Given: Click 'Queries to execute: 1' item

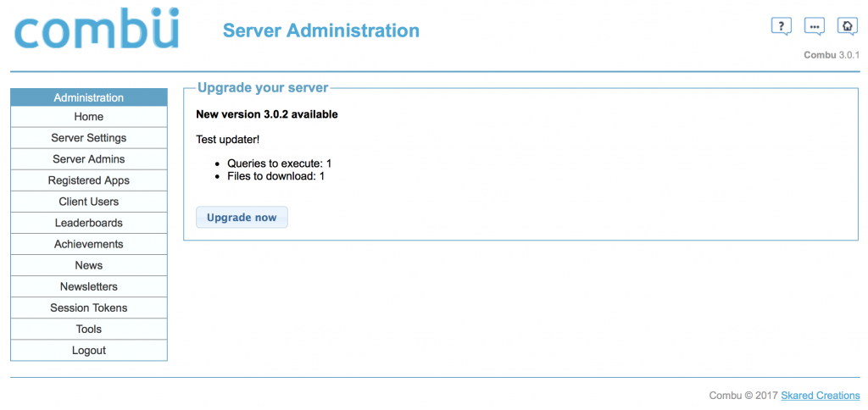Looking at the screenshot, I should coord(280,163).
